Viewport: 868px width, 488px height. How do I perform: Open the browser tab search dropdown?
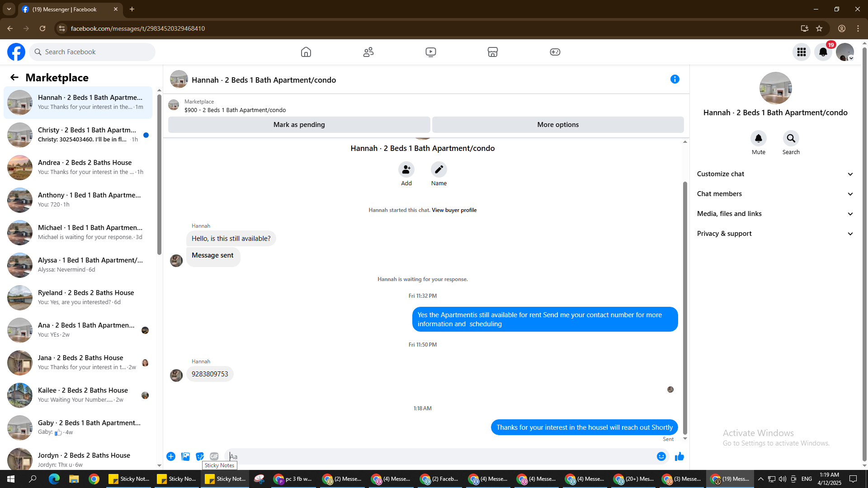click(x=9, y=9)
